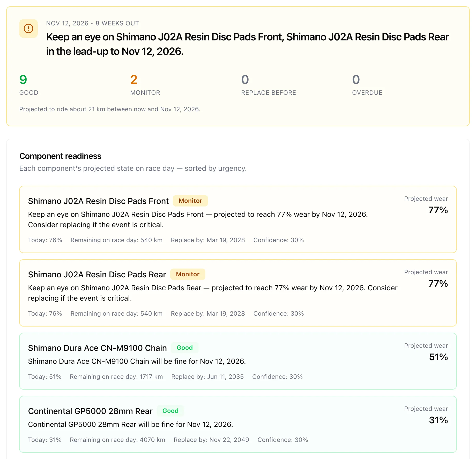Click "Projected wear" label on Pads Front card
The height and width of the screenshot is (459, 476).
tap(426, 199)
